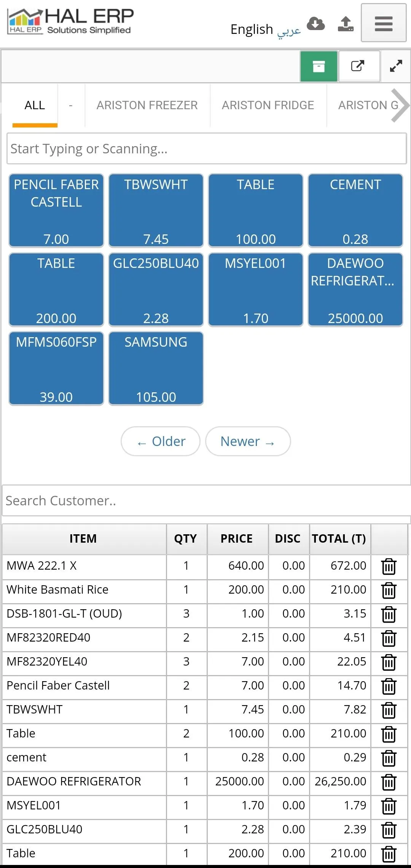411x868 pixels.
Task: Add TABLE 100.00 product tile
Action: coord(256,210)
